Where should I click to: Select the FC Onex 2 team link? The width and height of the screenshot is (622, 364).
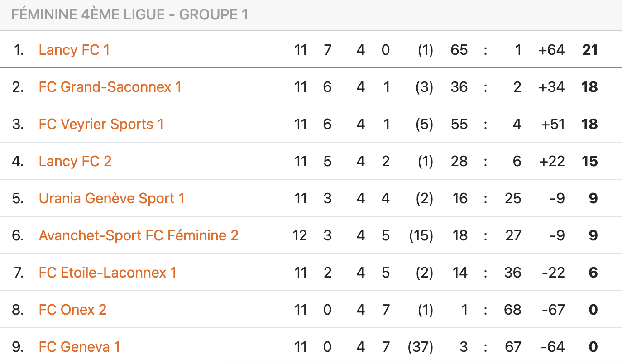[x=72, y=310]
